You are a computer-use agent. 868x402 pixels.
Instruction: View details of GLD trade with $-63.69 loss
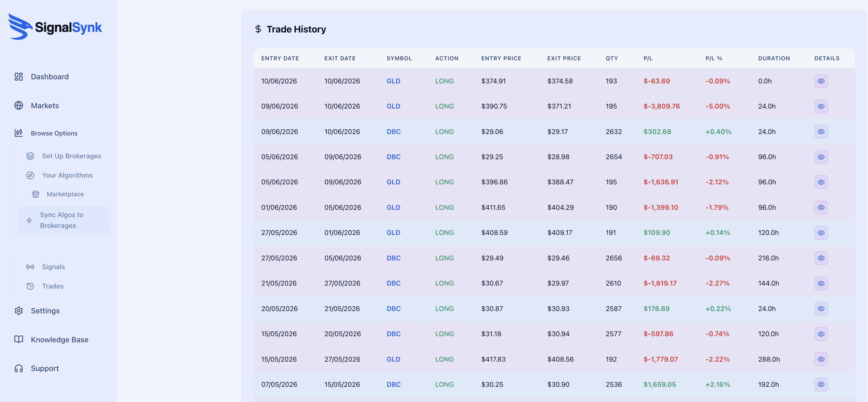pyautogui.click(x=821, y=81)
